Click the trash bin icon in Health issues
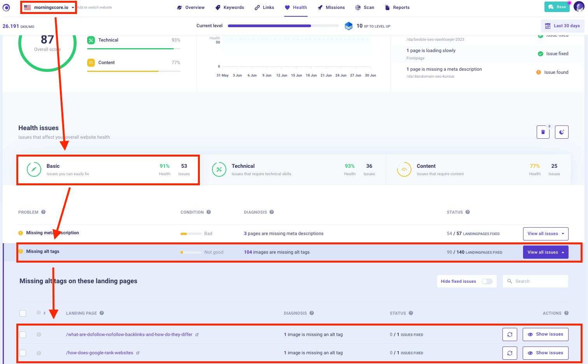The height and width of the screenshot is (364, 588). point(543,132)
